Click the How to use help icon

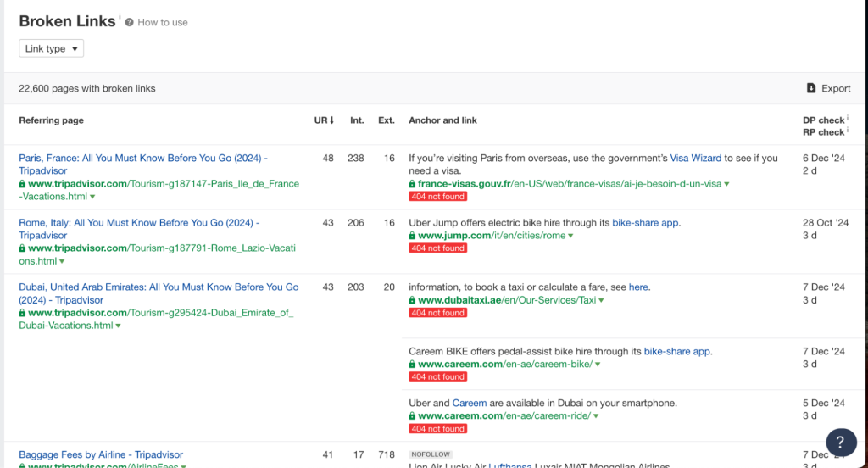pos(130,23)
